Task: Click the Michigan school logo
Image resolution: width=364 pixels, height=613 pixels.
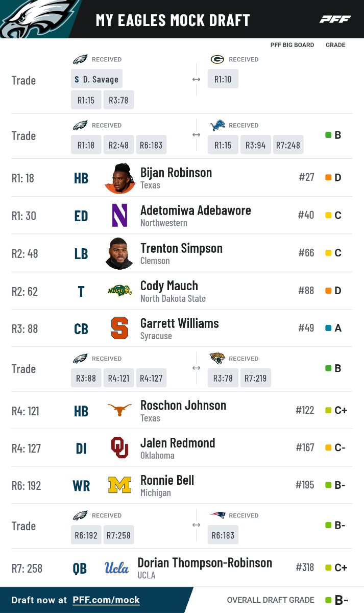Action: [x=119, y=485]
